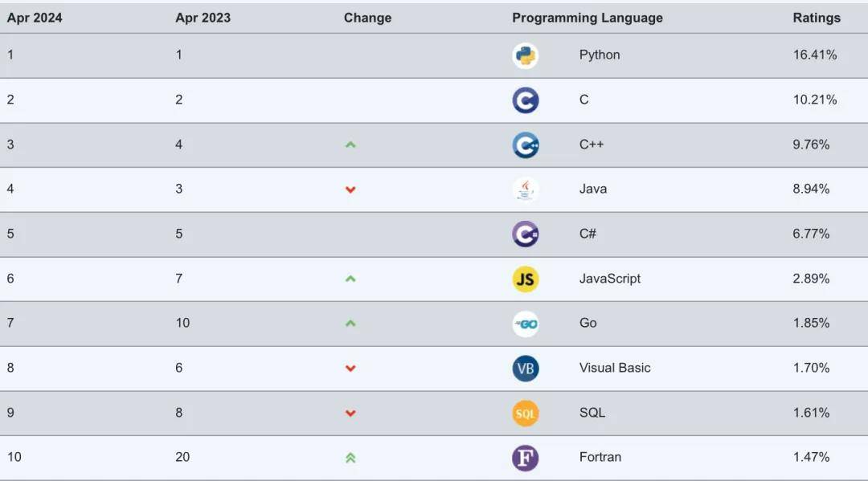The width and height of the screenshot is (868, 481).
Task: Click the JavaScript language name
Action: (610, 279)
